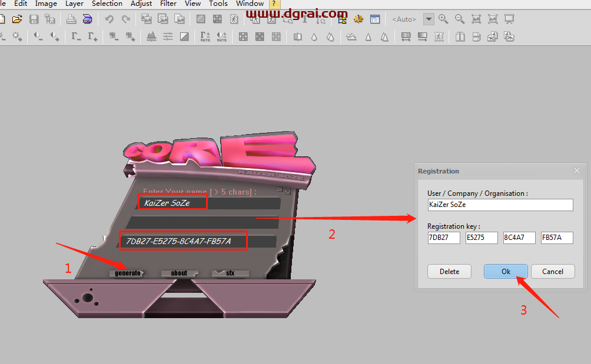Decrease contrast with half-circle minus icon
Image resolution: width=591 pixels, height=364 pixels.
[x=38, y=36]
